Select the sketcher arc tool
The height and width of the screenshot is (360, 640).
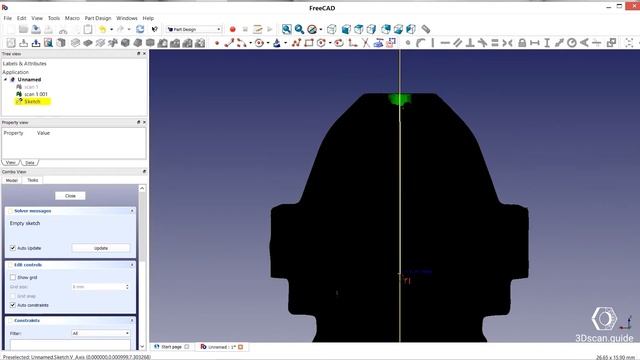tap(242, 42)
